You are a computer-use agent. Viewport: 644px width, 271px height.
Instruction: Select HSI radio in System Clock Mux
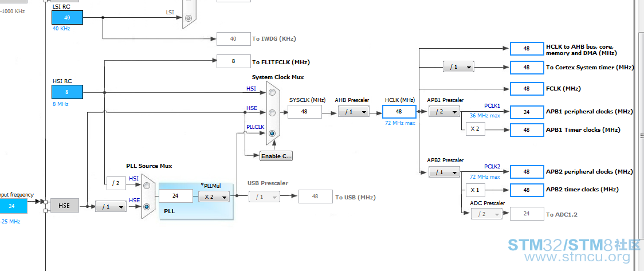pyautogui.click(x=272, y=92)
